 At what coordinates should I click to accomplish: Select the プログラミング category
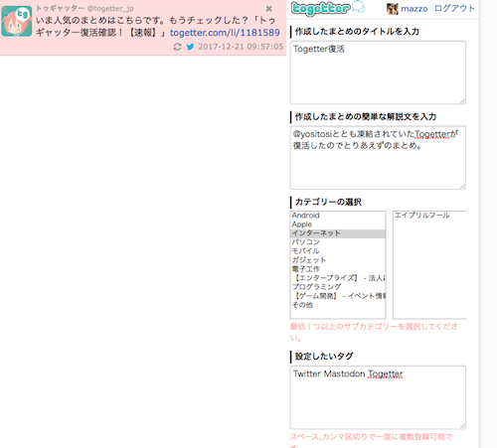coord(338,287)
